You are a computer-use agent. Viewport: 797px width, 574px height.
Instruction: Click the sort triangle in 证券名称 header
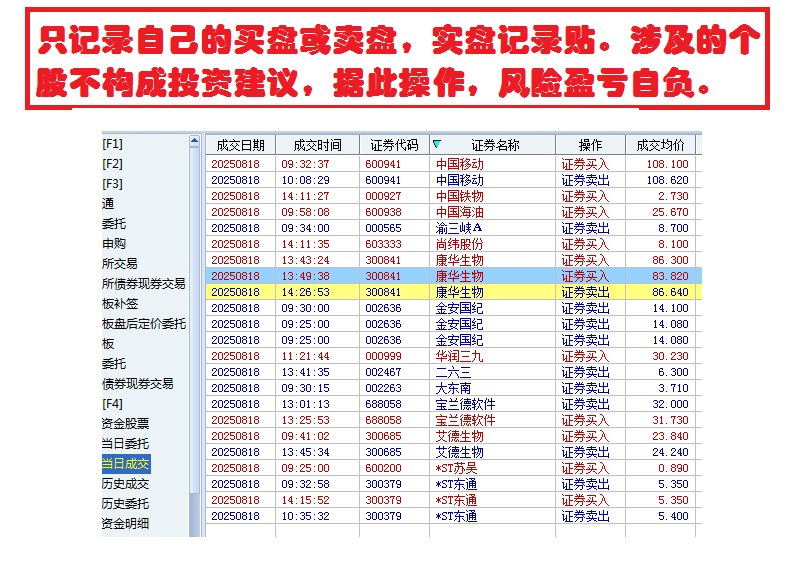click(x=437, y=144)
